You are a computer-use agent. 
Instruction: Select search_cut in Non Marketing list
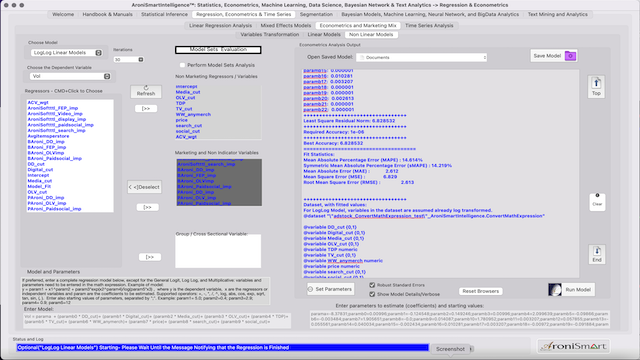click(189, 125)
